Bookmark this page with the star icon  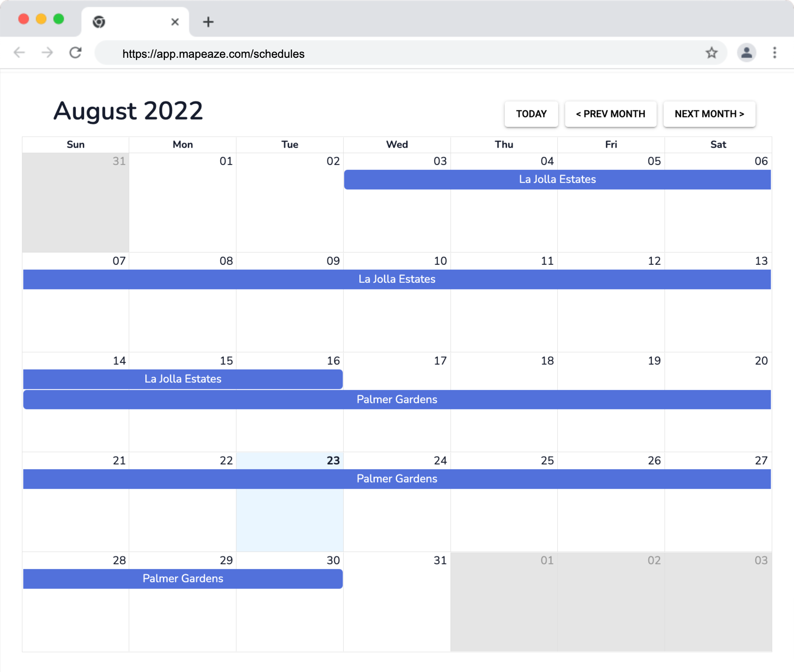pyautogui.click(x=711, y=53)
